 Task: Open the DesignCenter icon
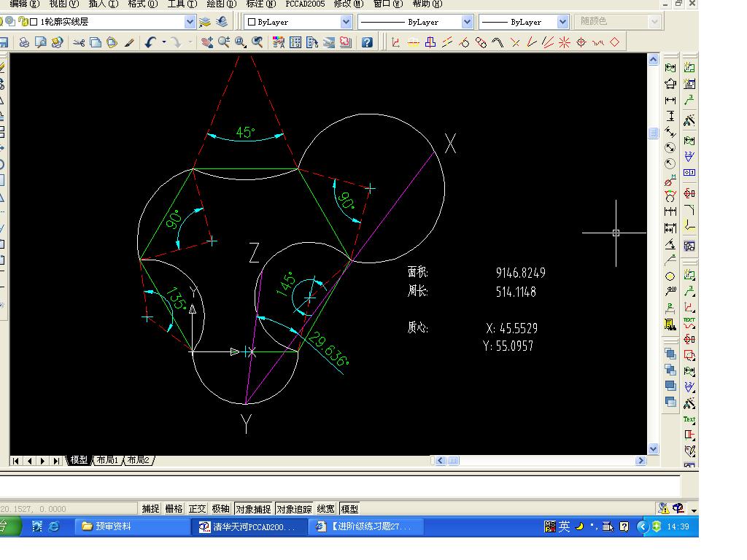(x=295, y=43)
